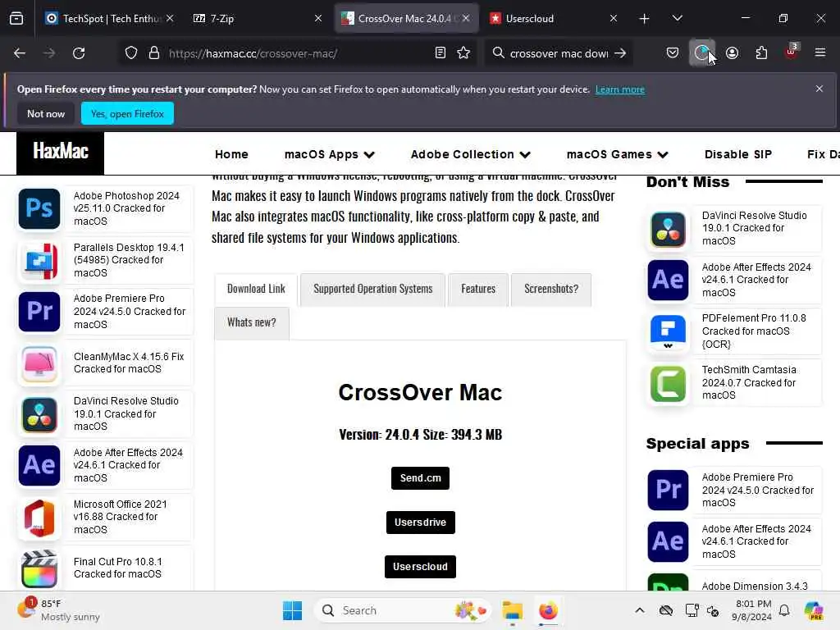Image resolution: width=840 pixels, height=630 pixels.
Task: Click Yes, open Firefox button
Action: click(x=127, y=113)
